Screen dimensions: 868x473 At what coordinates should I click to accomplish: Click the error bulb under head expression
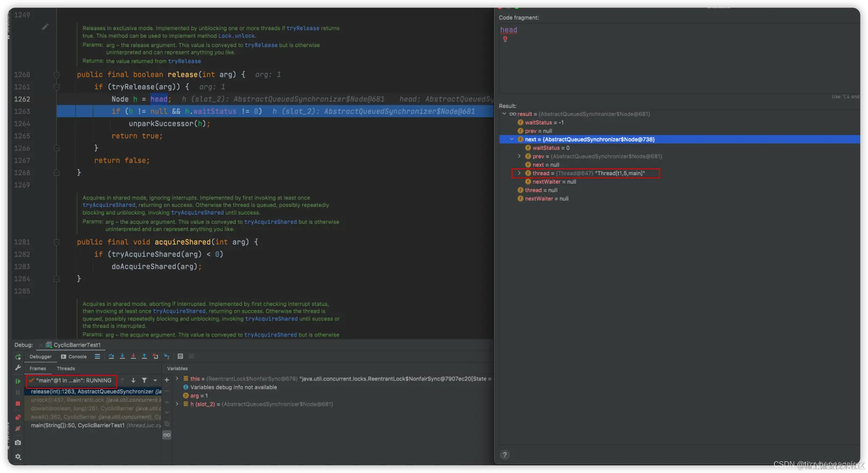click(x=505, y=39)
